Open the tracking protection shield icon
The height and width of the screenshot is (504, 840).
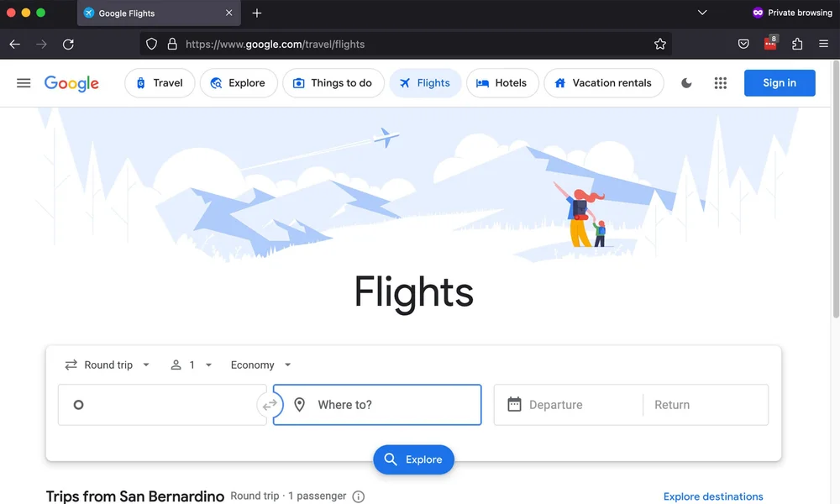pyautogui.click(x=151, y=44)
